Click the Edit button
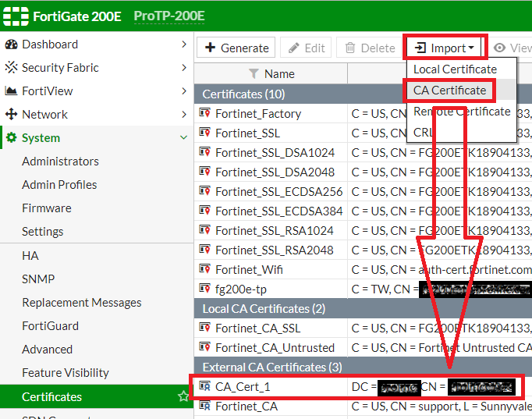532x419 pixels. tap(306, 48)
